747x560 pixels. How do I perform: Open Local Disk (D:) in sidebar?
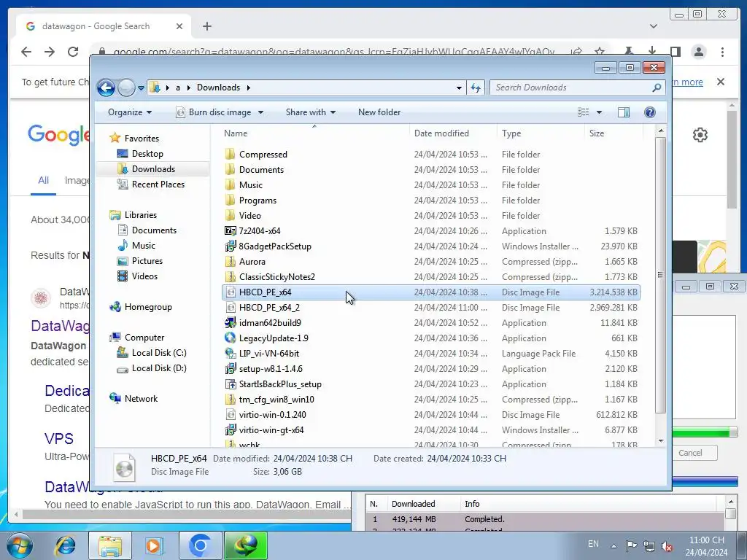click(152, 368)
